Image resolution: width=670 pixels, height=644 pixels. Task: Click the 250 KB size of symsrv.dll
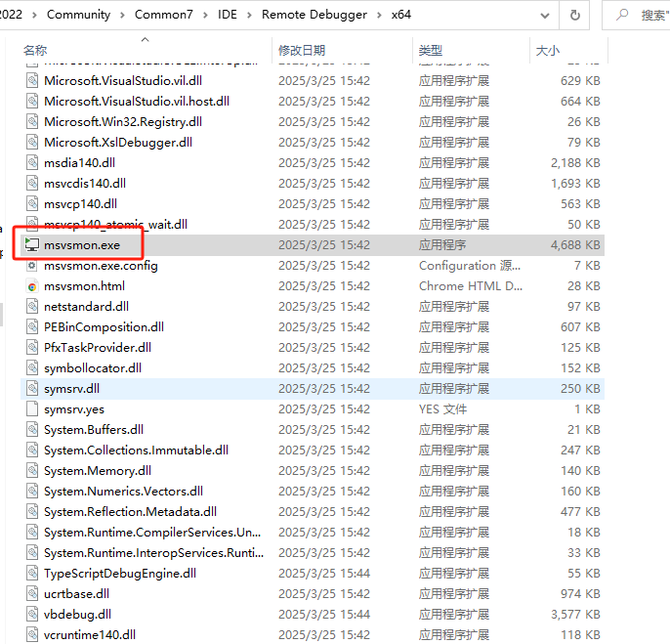pos(580,389)
